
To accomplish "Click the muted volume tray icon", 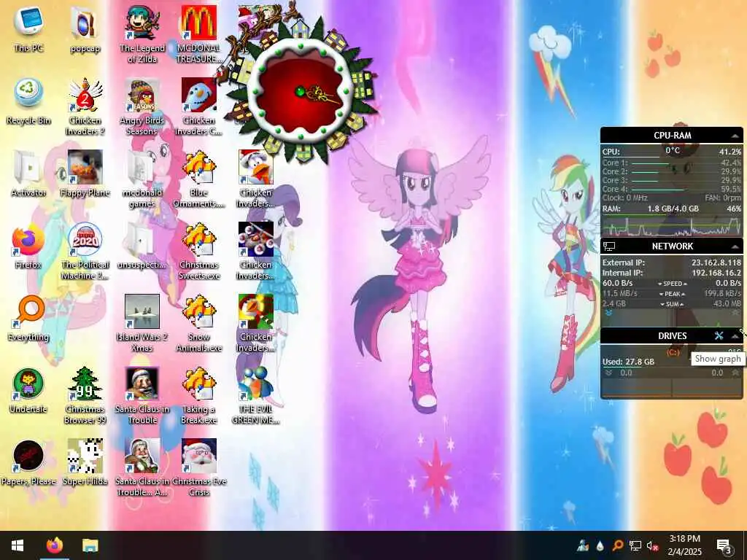I will tap(653, 545).
